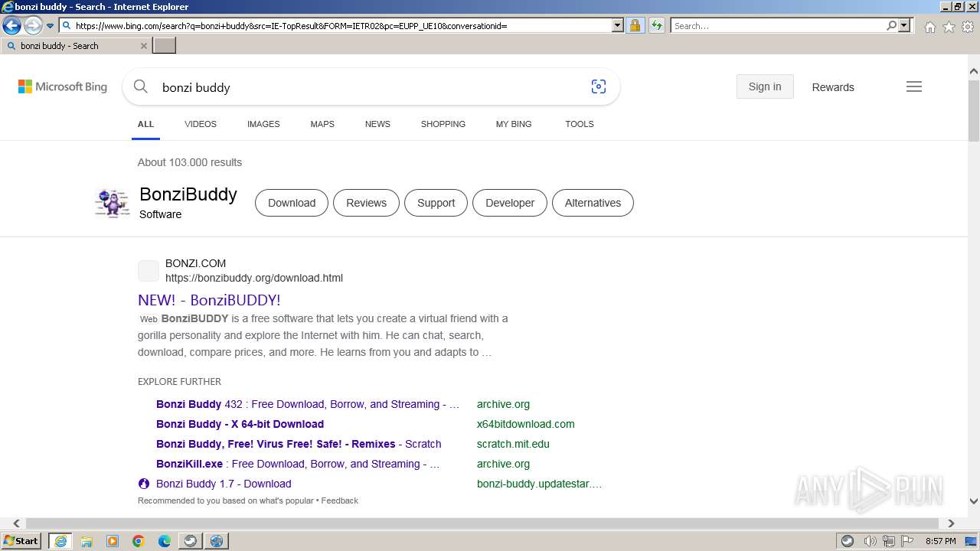Choose the Alternatives pill button

point(593,203)
